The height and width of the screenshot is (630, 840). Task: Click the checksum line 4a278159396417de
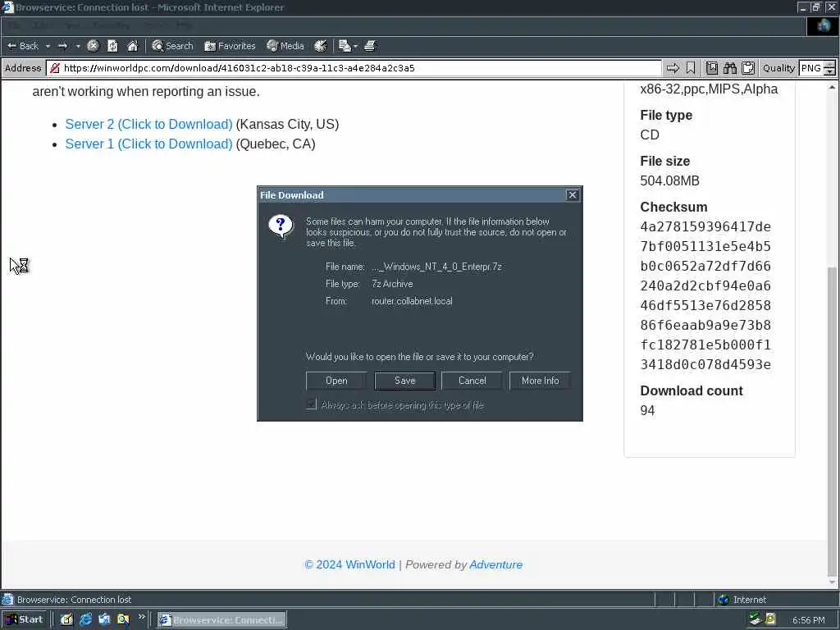pos(705,227)
